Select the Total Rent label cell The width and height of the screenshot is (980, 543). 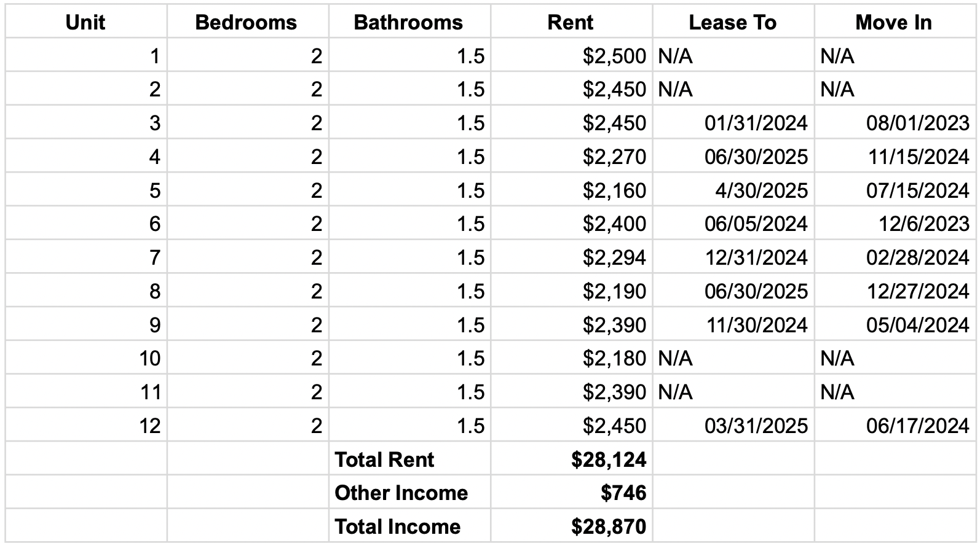coord(385,459)
